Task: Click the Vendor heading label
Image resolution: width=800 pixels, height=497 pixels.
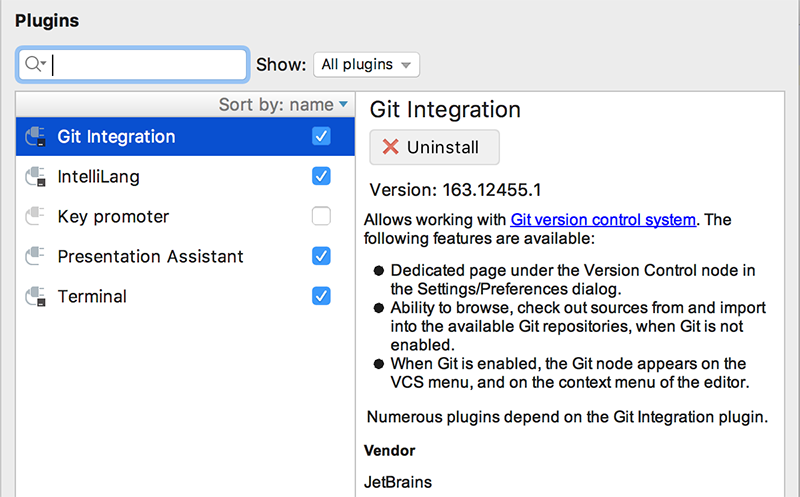Action: pos(390,451)
